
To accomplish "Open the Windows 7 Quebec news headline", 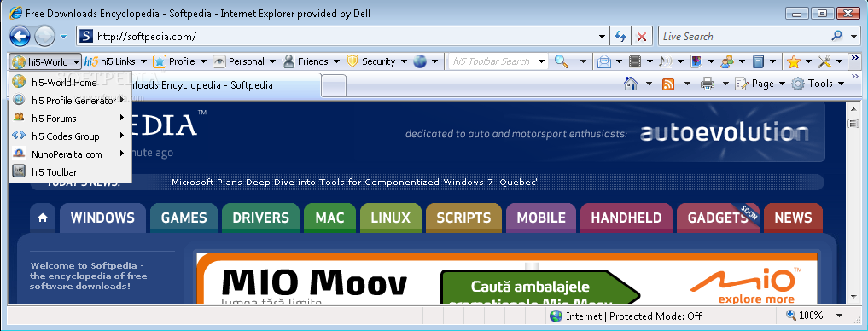I will (354, 182).
